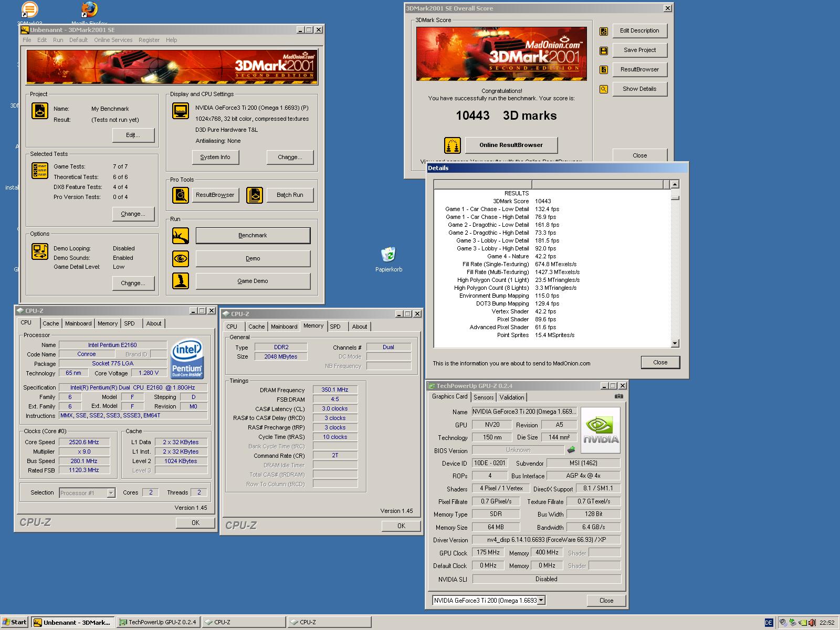Screen dimensions: 840x630
Task: Click the Game 4 - Nature result row
Action: 551,256
